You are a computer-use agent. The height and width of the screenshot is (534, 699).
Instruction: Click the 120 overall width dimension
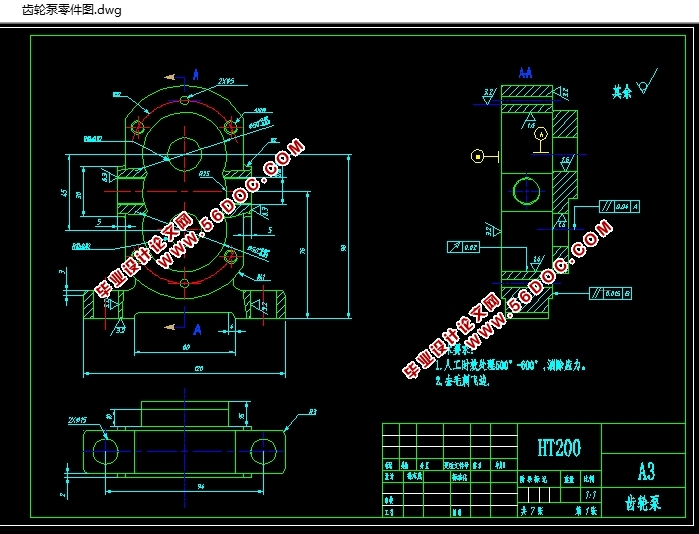185,368
